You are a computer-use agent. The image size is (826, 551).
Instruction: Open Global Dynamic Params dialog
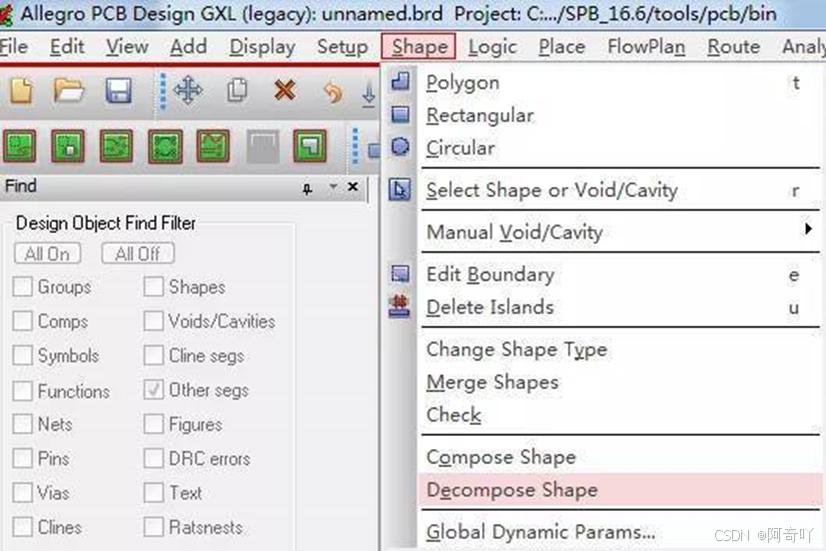tap(620, 532)
